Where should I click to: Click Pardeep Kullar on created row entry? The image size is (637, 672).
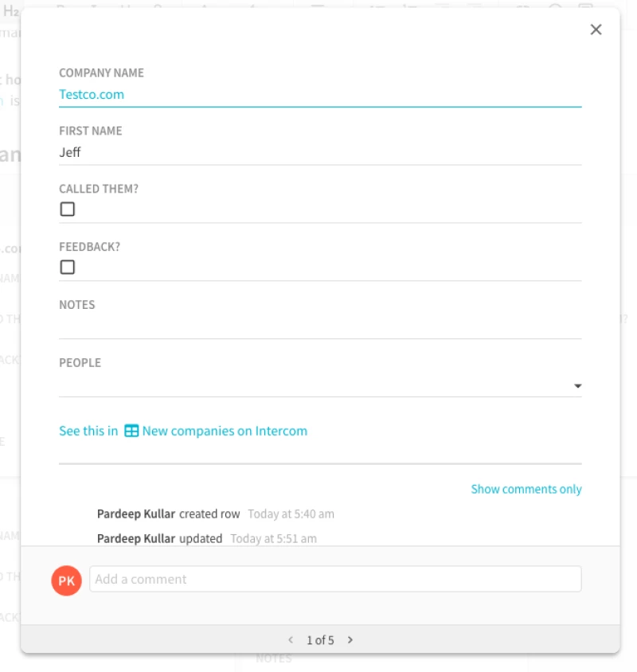point(136,514)
